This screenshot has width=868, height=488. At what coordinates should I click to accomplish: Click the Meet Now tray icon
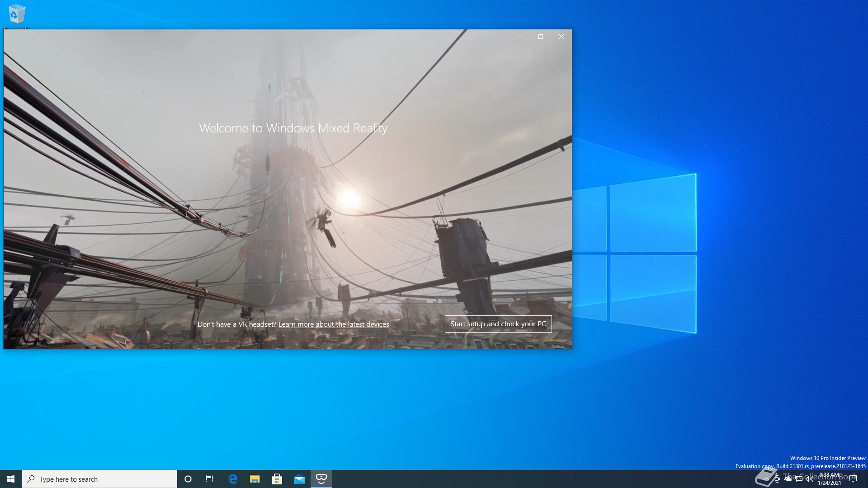[777, 479]
